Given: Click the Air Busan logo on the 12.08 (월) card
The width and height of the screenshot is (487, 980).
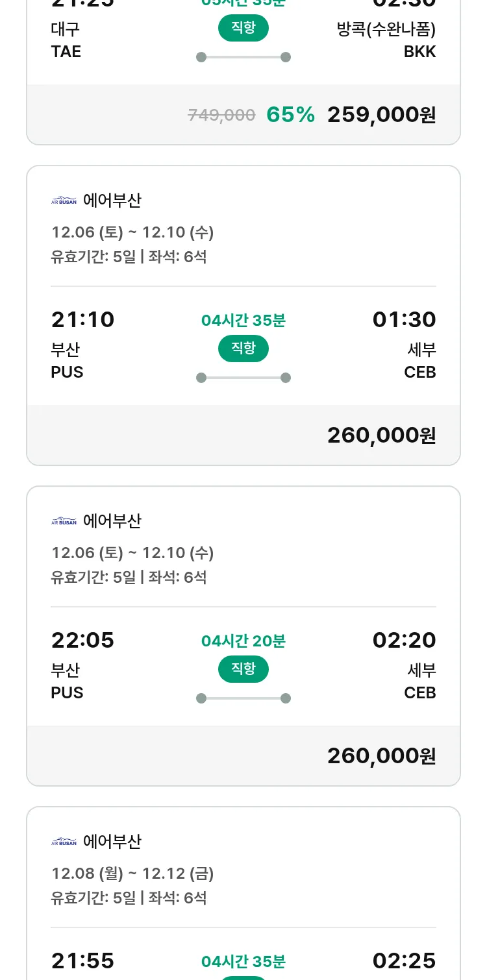Looking at the screenshot, I should [64, 842].
